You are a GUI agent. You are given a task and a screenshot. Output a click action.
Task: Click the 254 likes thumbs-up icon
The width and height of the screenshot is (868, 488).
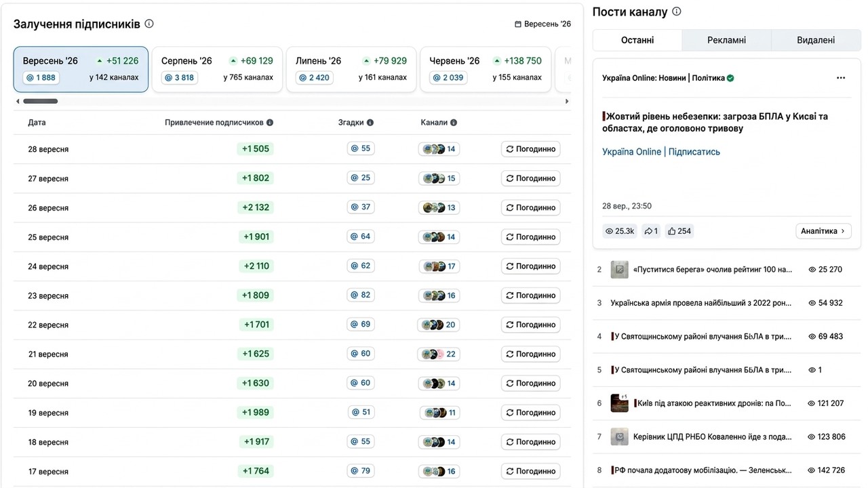(679, 231)
